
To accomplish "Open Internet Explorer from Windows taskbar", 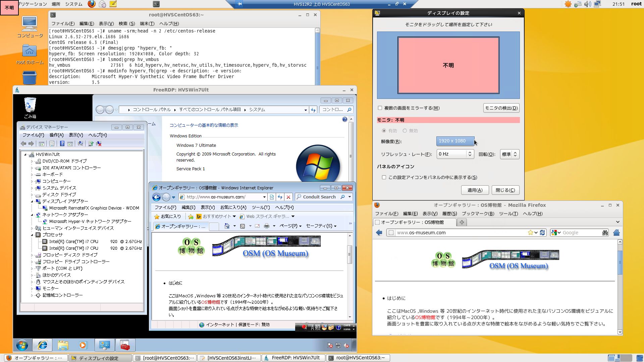I will 43,345.
